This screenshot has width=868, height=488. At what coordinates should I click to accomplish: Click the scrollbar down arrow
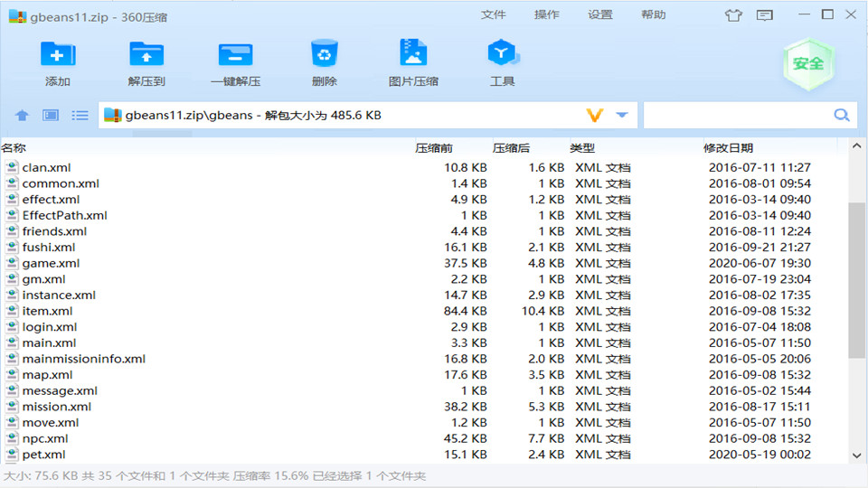point(856,455)
